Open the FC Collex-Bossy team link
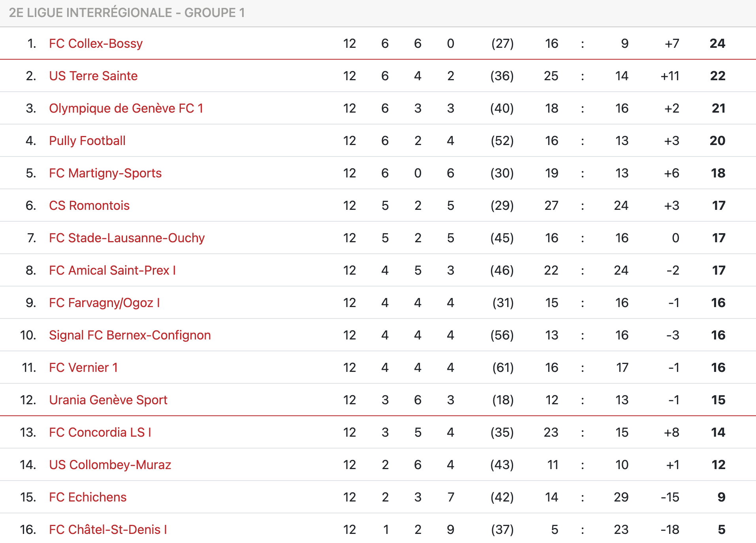 (x=96, y=43)
